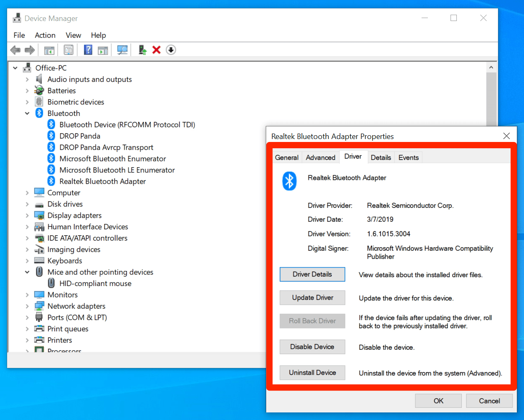This screenshot has width=524, height=420.
Task: Click the Office-PC computer icon
Action: point(27,68)
